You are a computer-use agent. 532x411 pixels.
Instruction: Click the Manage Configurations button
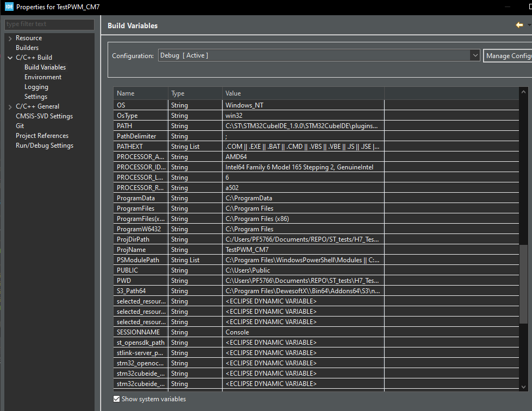pyautogui.click(x=508, y=55)
